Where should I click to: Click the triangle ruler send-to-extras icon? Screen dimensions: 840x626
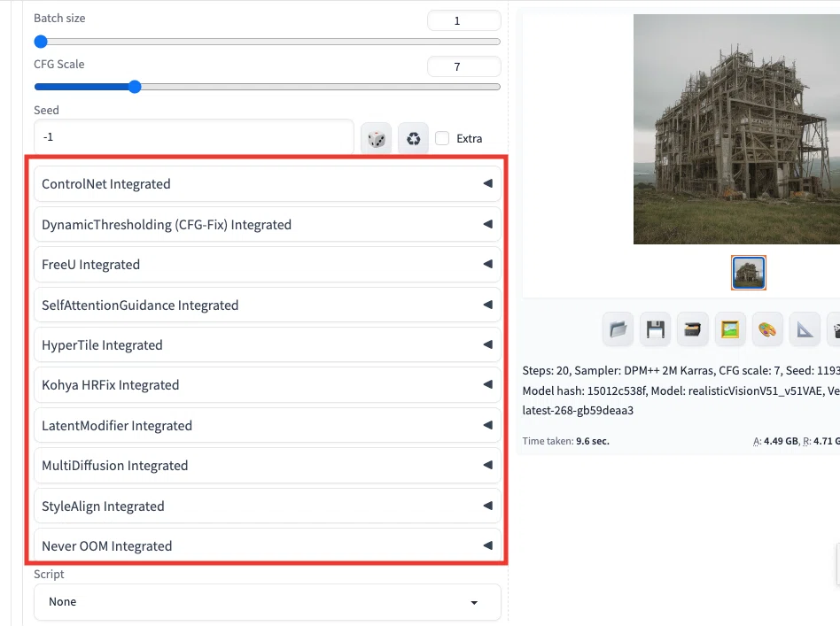[x=805, y=329]
